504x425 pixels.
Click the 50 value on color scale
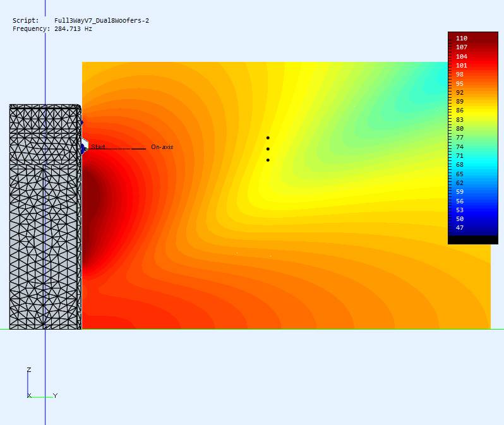[x=460, y=219]
